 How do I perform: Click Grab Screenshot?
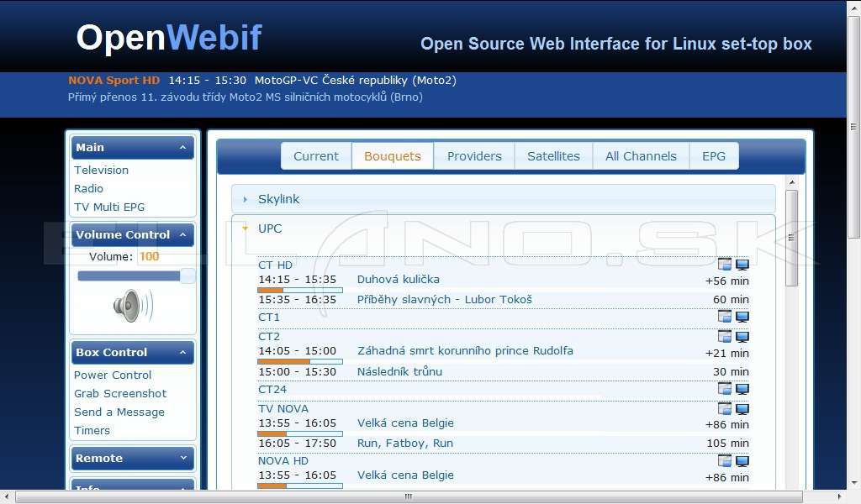tap(120, 394)
